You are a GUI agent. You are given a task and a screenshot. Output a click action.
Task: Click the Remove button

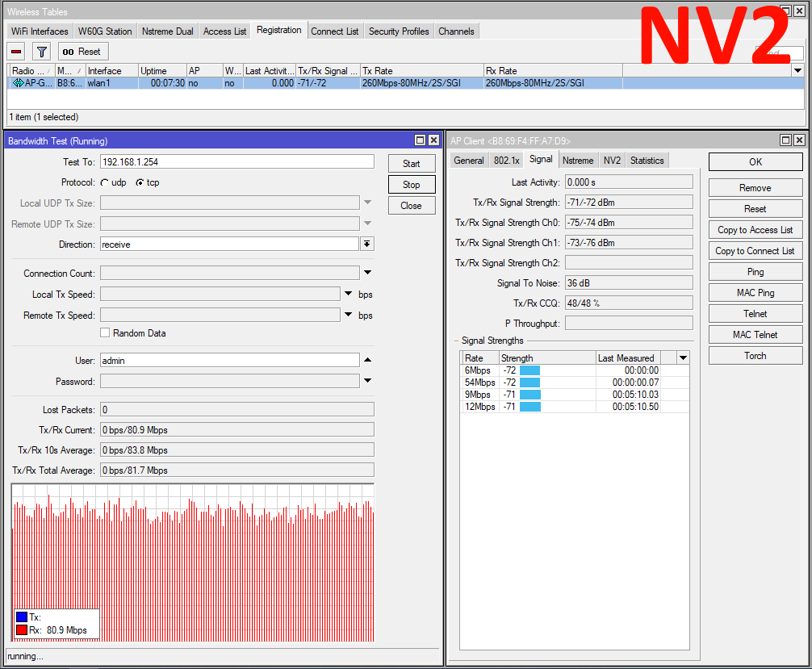[x=755, y=188]
